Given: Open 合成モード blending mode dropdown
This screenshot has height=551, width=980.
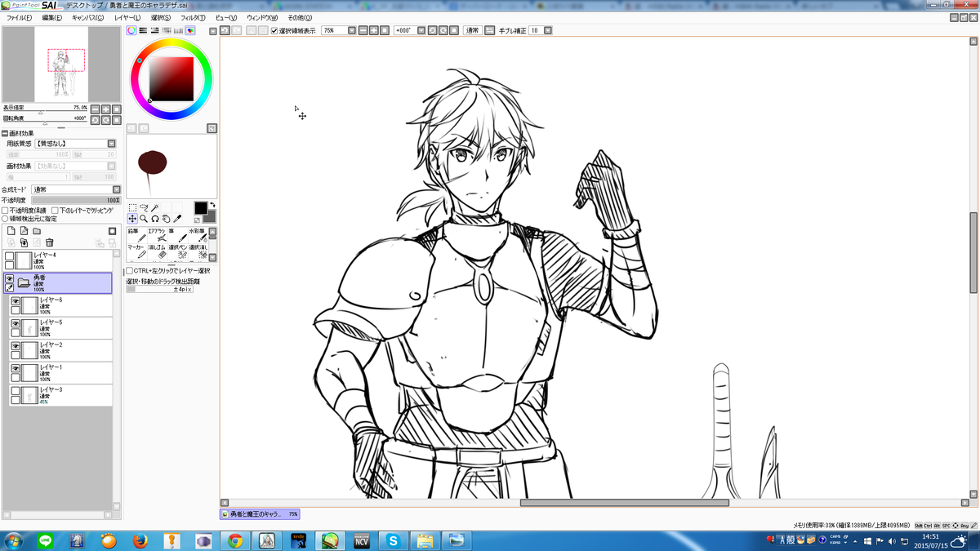Looking at the screenshot, I should pos(116,189).
